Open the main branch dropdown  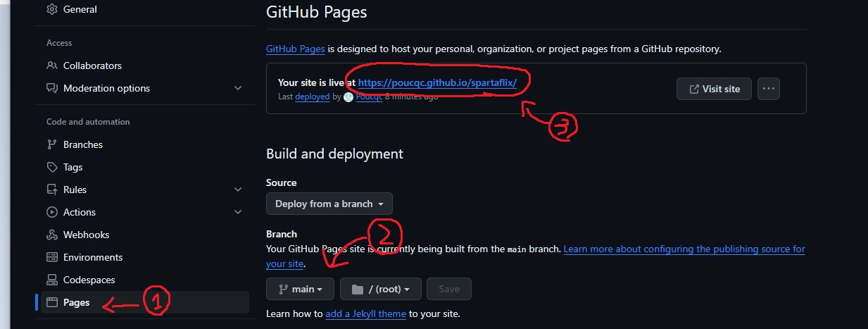[x=300, y=289]
